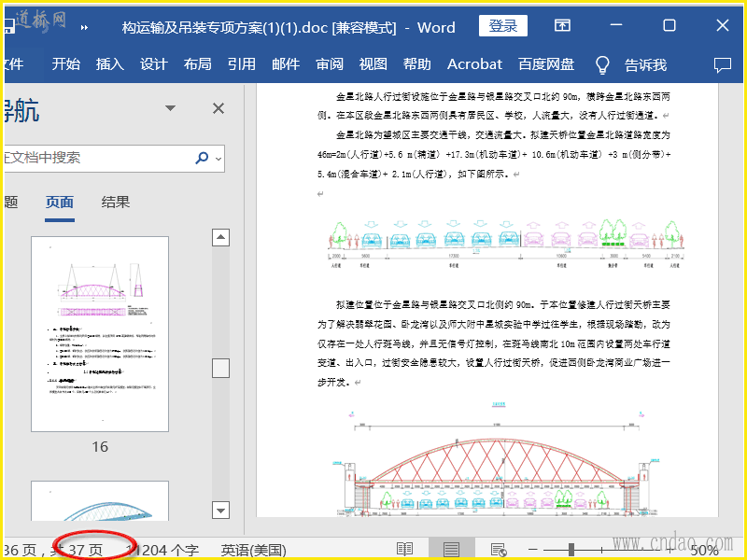Open the 引用 ribbon tab
747x560 pixels.
pyautogui.click(x=242, y=63)
